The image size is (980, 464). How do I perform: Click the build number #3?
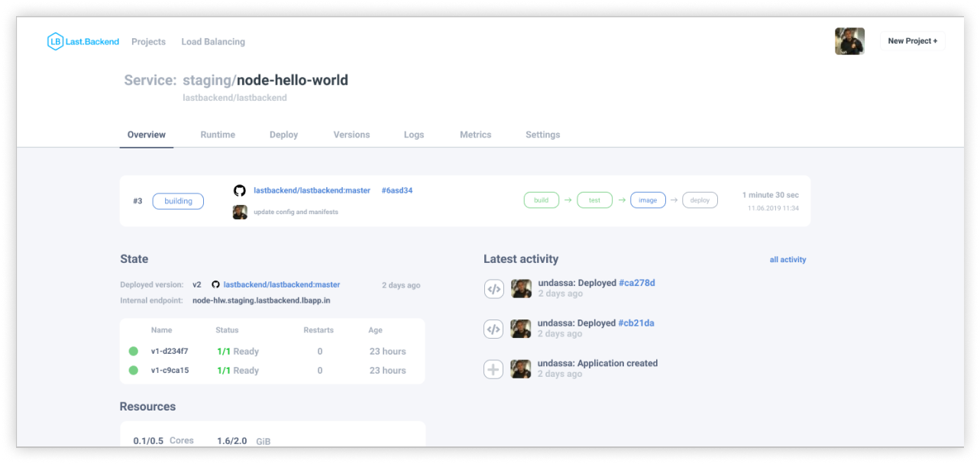pos(137,201)
